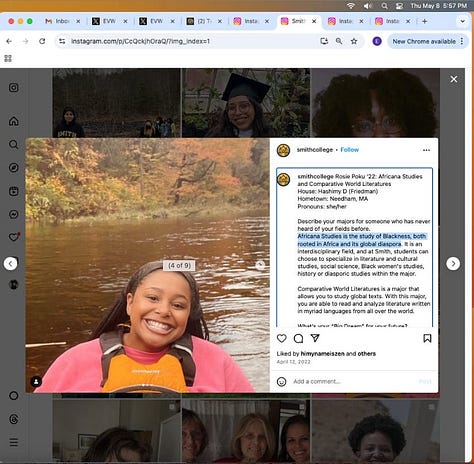Open Chrome profile avatar
Screen dimensions: 474x464
click(x=377, y=41)
